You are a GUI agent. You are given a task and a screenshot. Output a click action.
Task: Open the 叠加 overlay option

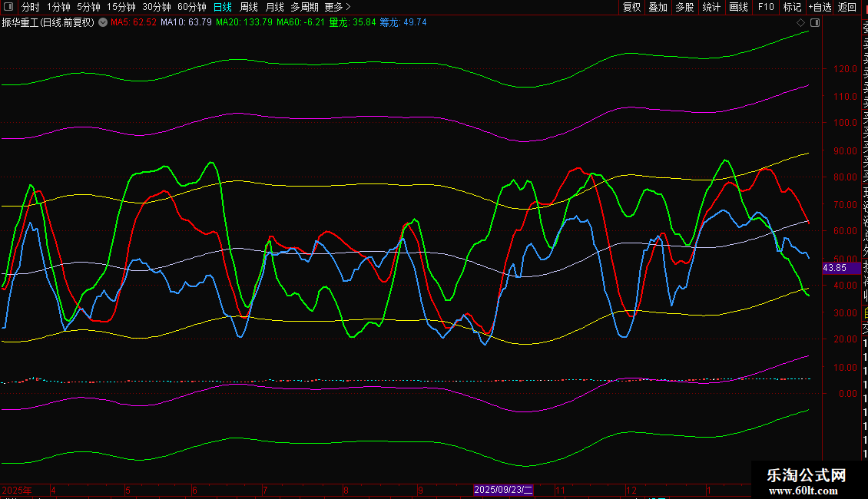point(658,7)
